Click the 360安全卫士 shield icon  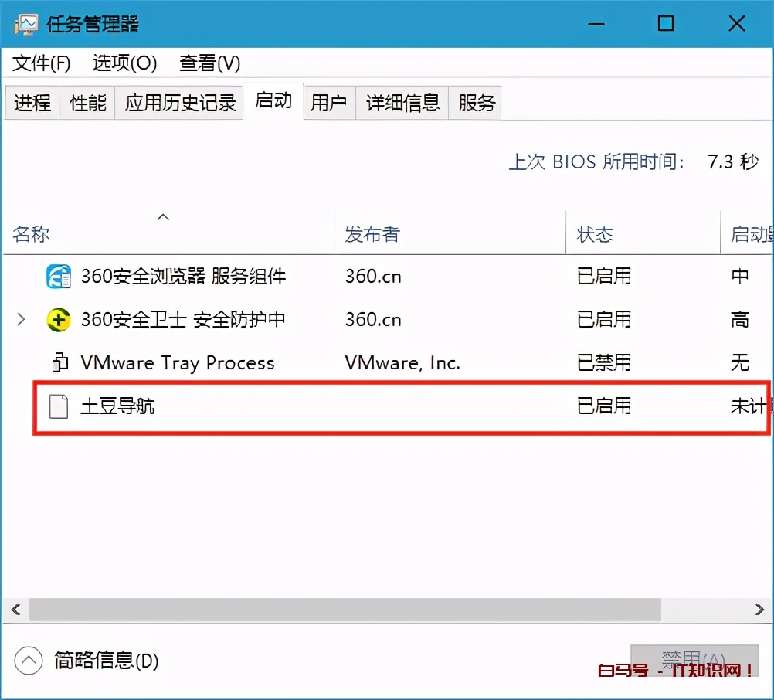(58, 320)
